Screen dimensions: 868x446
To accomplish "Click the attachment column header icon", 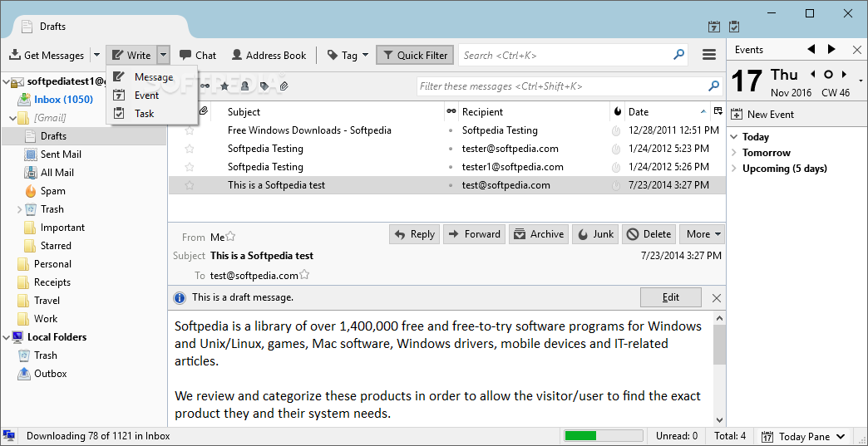I will click(x=203, y=111).
